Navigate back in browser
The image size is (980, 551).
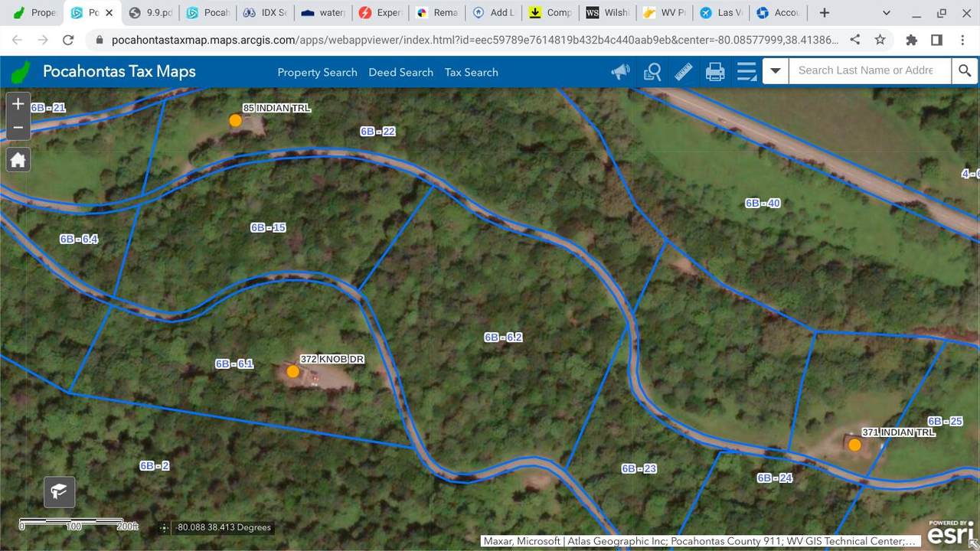pos(17,40)
